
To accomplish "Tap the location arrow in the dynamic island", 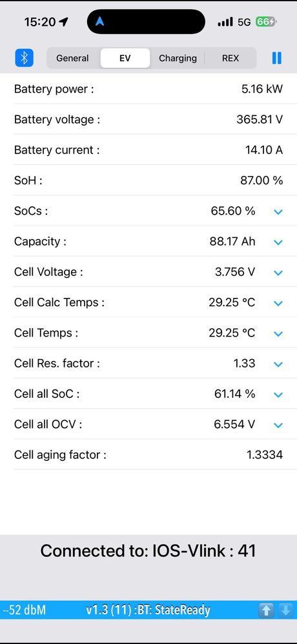I will pyautogui.click(x=100, y=21).
